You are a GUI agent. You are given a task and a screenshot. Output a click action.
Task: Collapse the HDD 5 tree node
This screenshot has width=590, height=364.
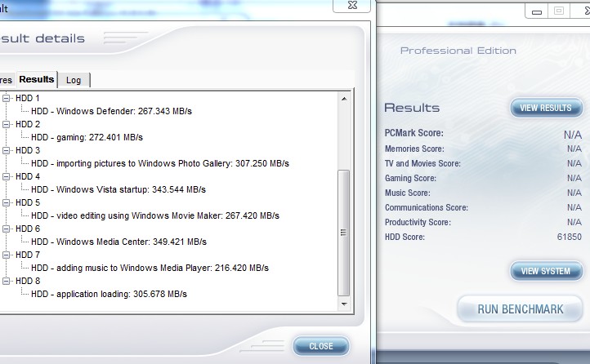pyautogui.click(x=6, y=202)
